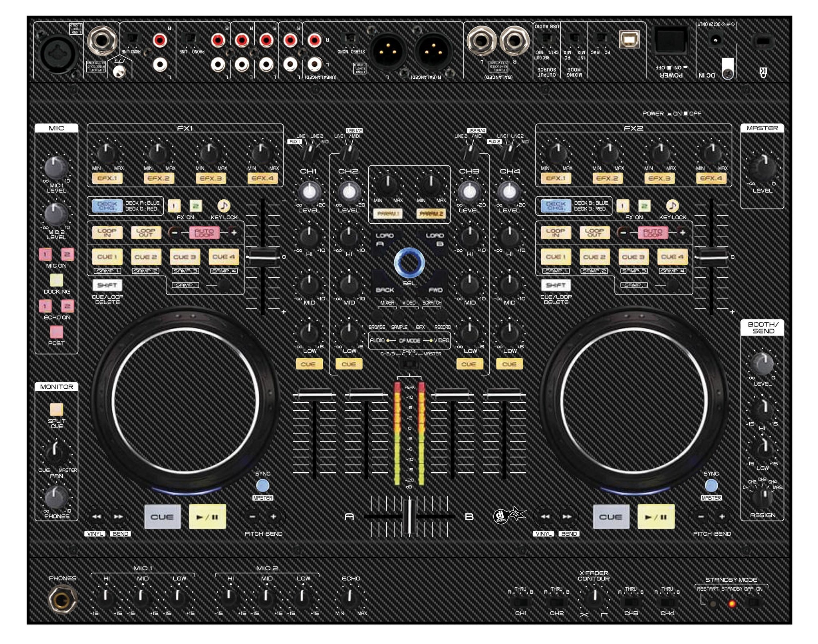This screenshot has width=818, height=644.
Task: Click the left deck SHIFT button
Action: pos(107,285)
